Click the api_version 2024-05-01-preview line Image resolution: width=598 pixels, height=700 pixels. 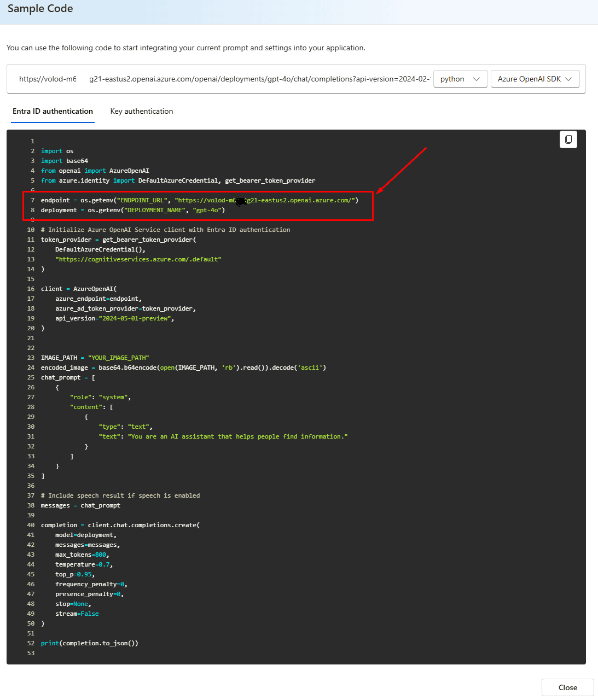click(x=115, y=318)
